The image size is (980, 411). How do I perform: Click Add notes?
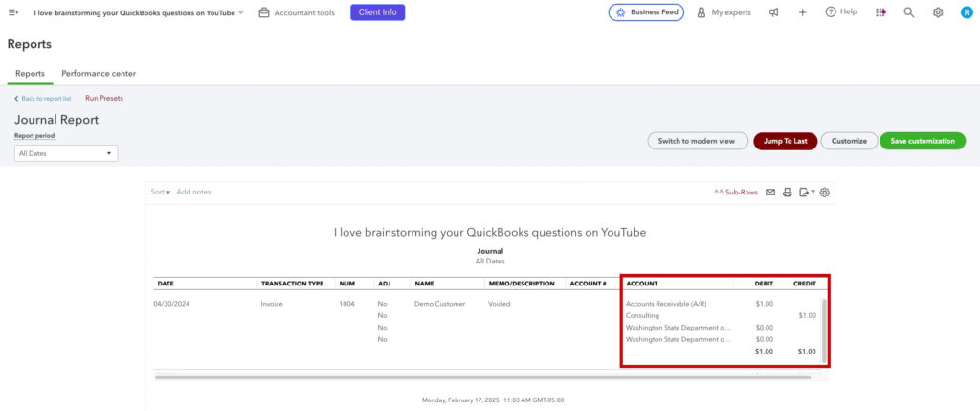pos(193,192)
